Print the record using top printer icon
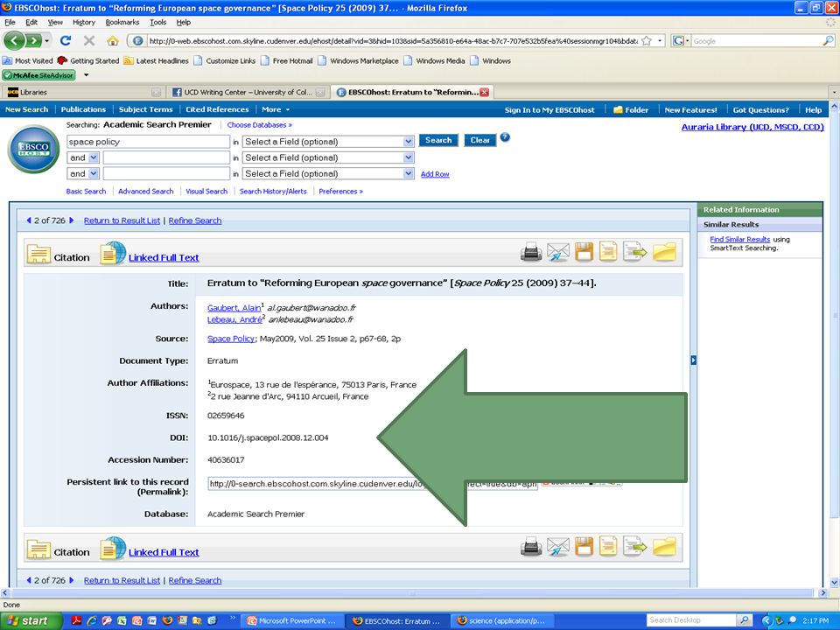The width and height of the screenshot is (840, 630). tap(531, 252)
